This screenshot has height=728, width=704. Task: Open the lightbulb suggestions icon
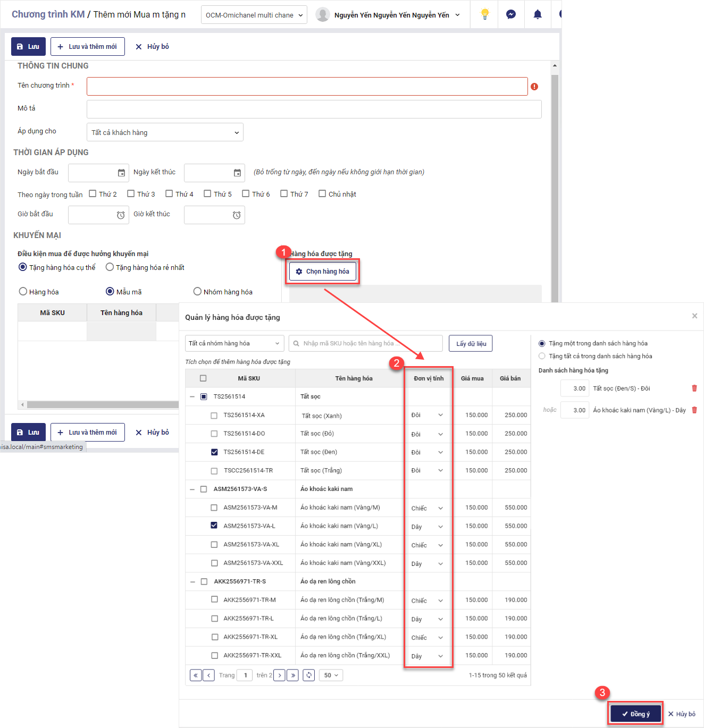[x=484, y=14]
